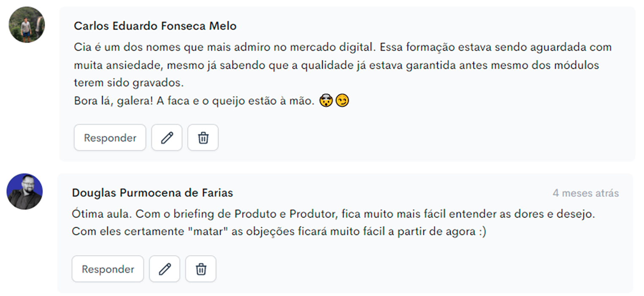Click the 'Bora lá, galera!' text line
644x296 pixels.
click(194, 101)
